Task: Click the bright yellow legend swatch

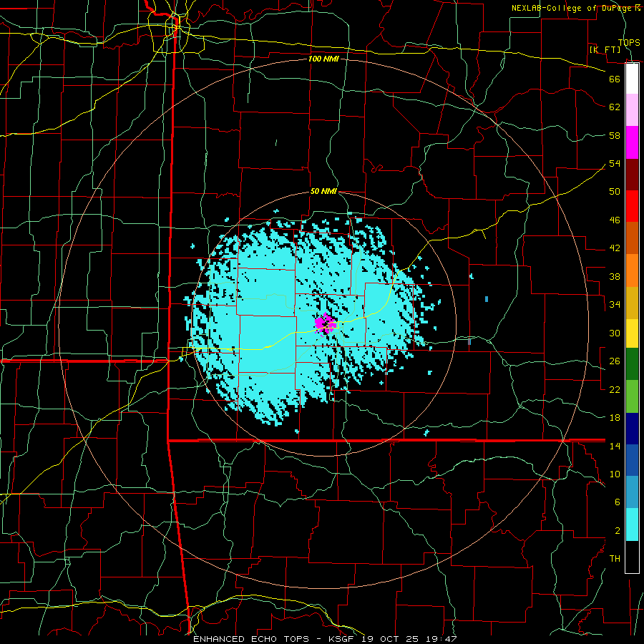Action: click(632, 333)
